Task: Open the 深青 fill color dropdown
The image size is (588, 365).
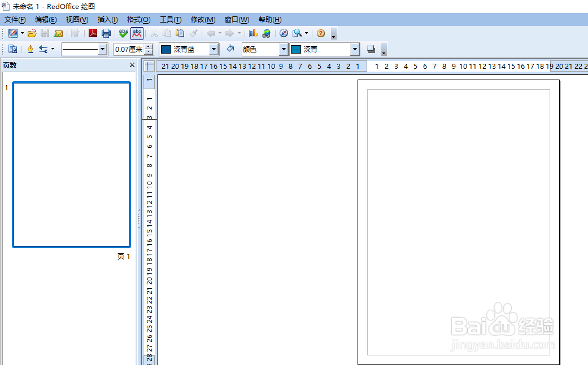Action: 355,50
